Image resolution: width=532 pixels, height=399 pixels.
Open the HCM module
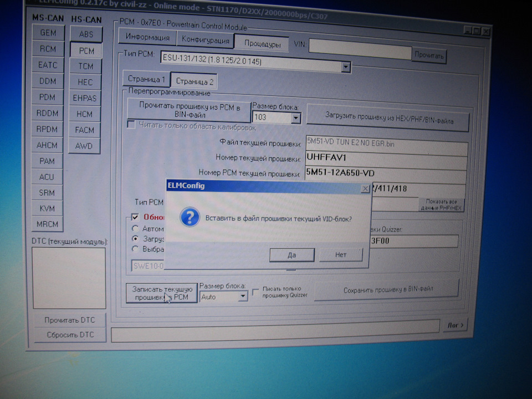pyautogui.click(x=84, y=114)
